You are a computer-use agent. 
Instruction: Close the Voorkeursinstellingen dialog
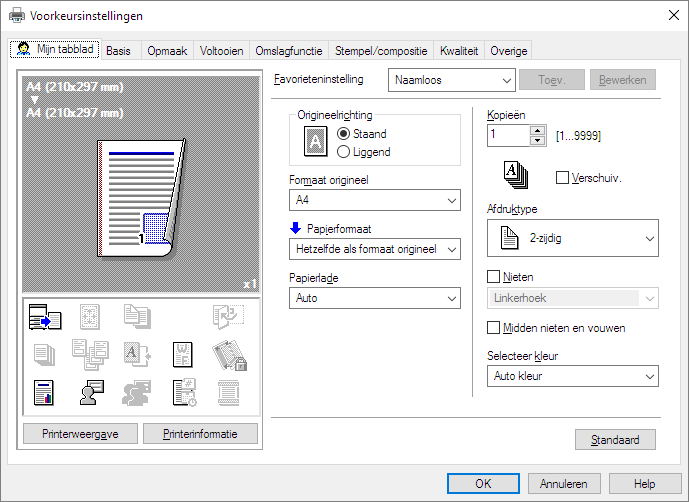pos(674,15)
